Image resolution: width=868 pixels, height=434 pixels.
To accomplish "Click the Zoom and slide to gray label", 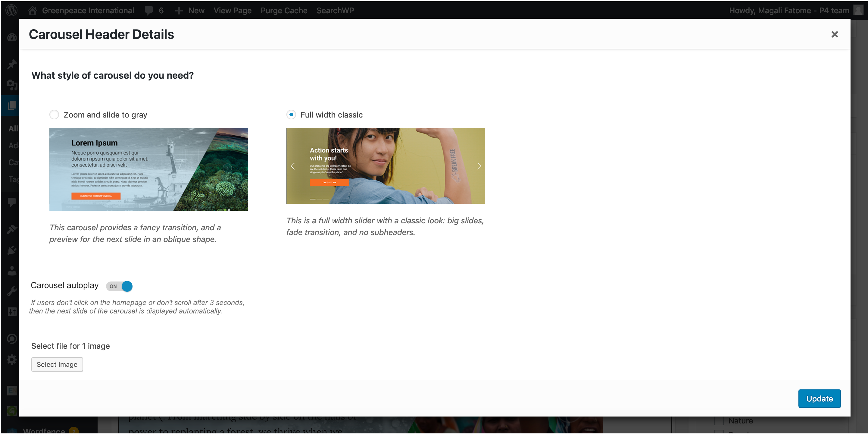I will pyautogui.click(x=105, y=115).
